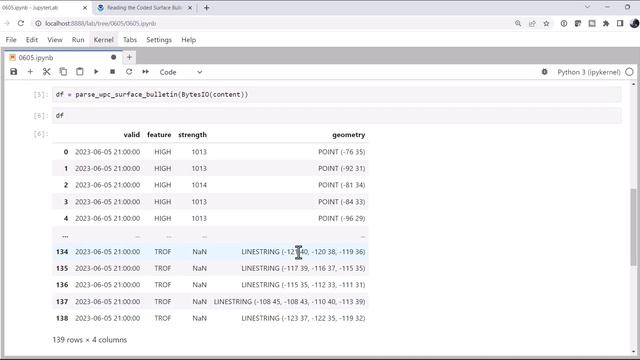
Task: Click the 'POINT (-92 31)' cell
Action: [x=342, y=169]
